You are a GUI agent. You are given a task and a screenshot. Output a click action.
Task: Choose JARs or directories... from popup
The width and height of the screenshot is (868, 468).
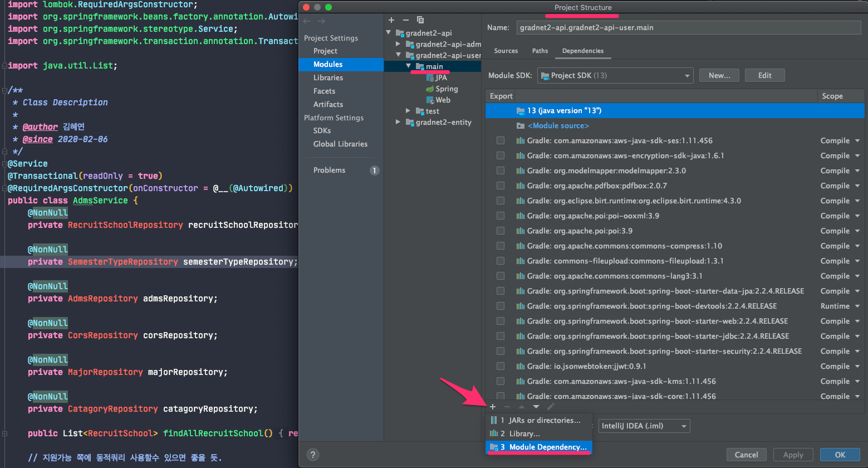tap(539, 421)
